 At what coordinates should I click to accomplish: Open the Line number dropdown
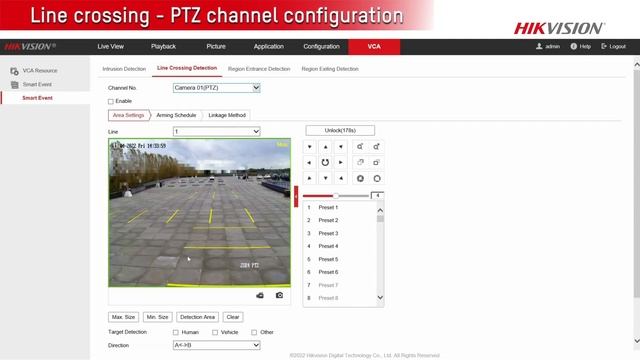216,131
